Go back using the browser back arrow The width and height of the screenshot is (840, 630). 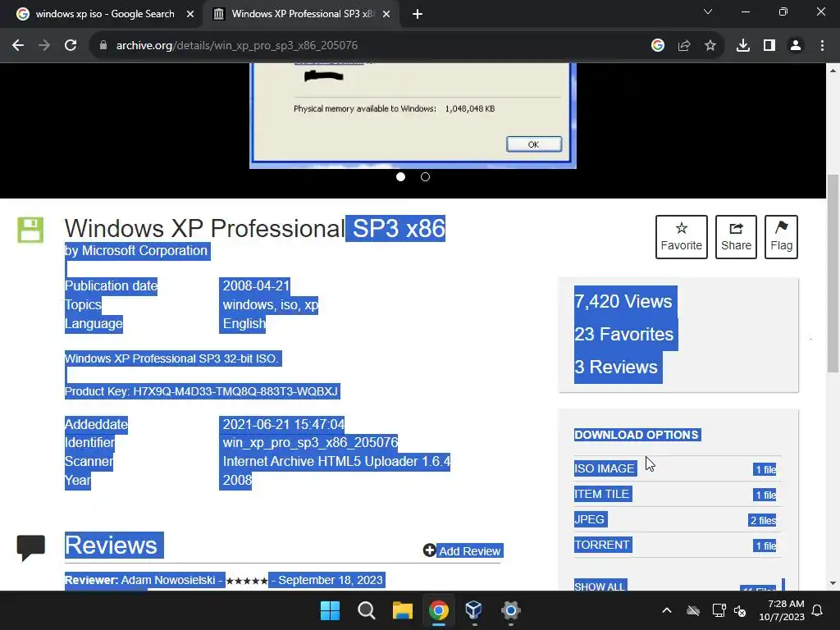click(18, 46)
